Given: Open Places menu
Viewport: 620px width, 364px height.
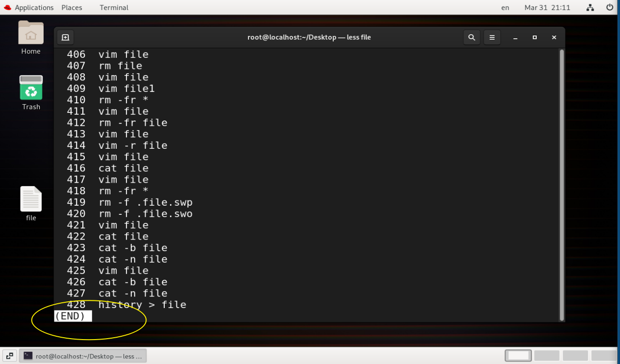Looking at the screenshot, I should click(72, 7).
